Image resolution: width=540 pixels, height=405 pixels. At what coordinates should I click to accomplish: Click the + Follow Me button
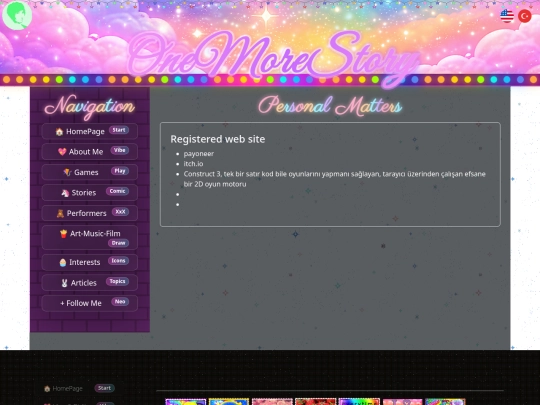pos(90,303)
